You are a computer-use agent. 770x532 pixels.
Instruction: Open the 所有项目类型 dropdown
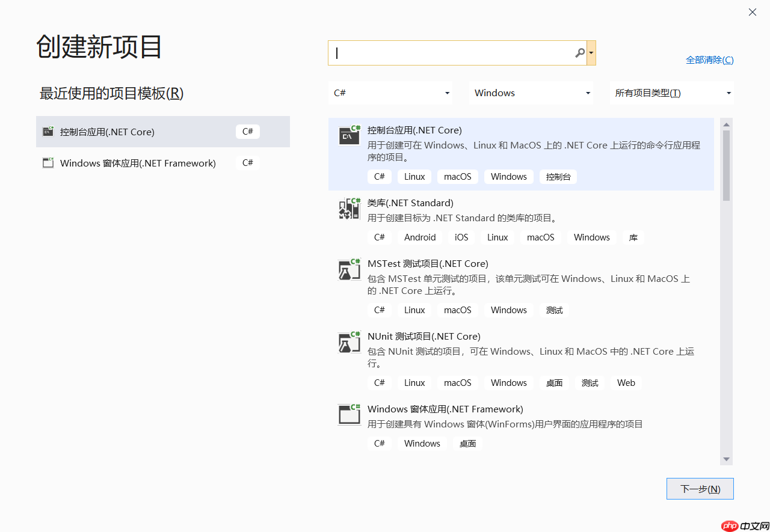pyautogui.click(x=671, y=93)
